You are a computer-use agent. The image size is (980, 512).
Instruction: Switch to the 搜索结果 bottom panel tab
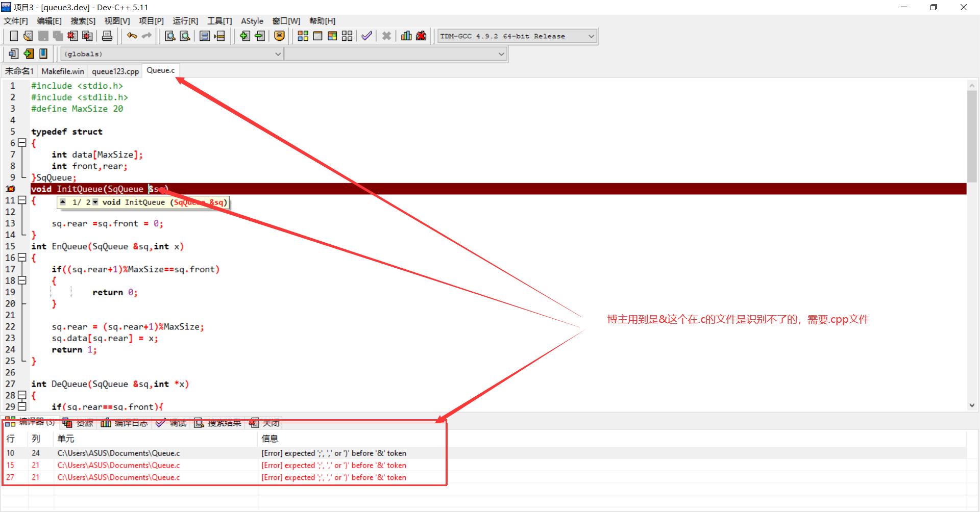point(218,423)
